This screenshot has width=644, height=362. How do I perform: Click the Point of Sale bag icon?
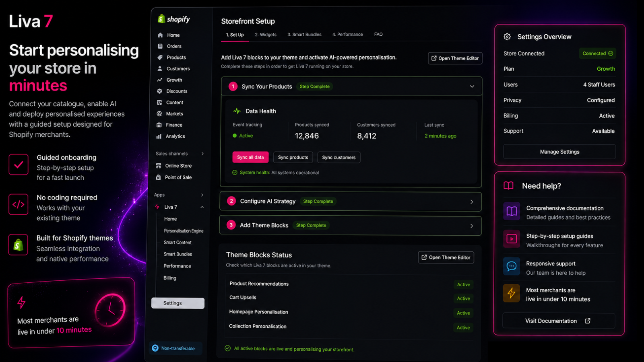point(158,177)
